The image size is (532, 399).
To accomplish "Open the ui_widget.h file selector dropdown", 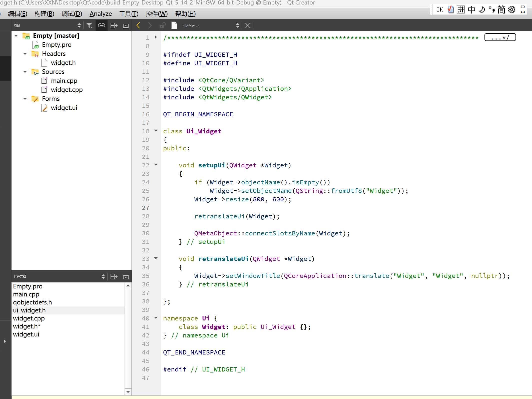I will click(238, 25).
